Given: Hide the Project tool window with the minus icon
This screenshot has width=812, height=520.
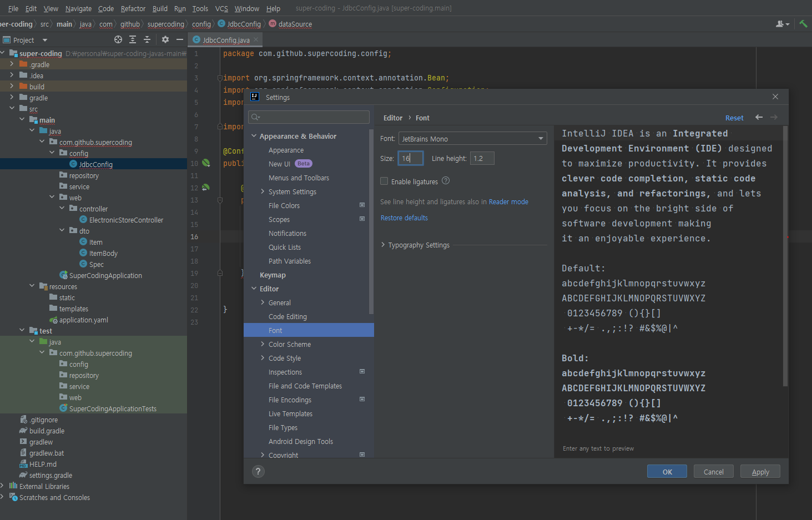Looking at the screenshot, I should 180,39.
